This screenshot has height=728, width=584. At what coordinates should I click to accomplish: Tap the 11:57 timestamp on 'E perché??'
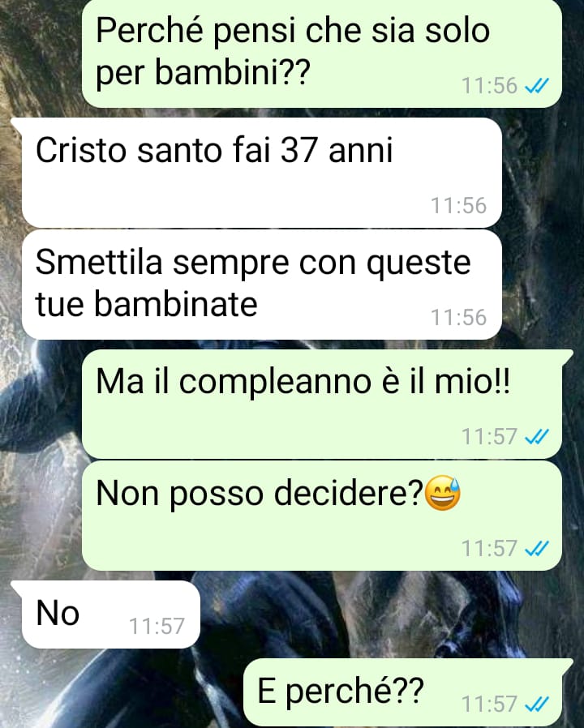click(489, 704)
